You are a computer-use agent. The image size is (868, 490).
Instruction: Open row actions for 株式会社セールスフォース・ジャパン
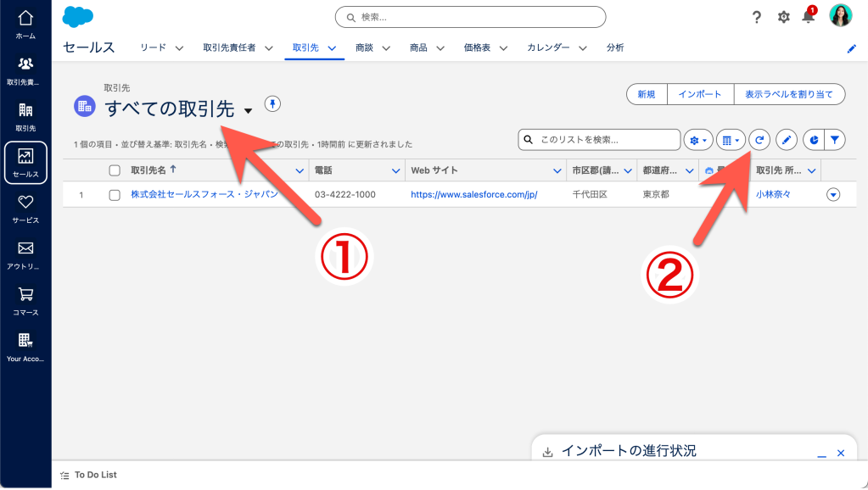833,195
